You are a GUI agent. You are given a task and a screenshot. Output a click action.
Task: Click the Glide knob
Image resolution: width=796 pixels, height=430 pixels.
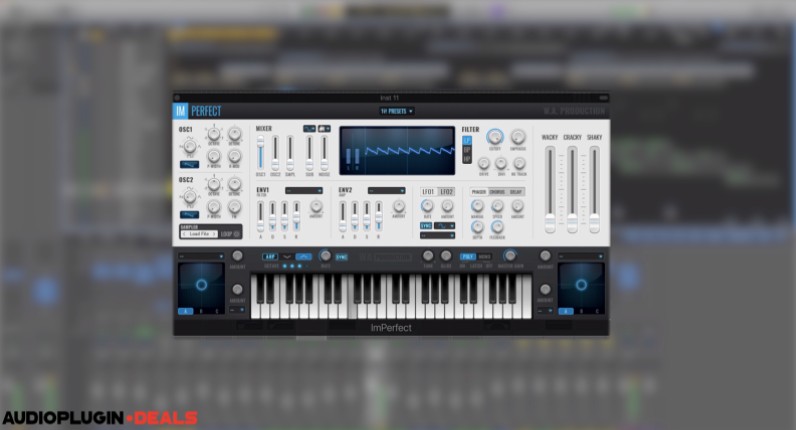pos(446,255)
